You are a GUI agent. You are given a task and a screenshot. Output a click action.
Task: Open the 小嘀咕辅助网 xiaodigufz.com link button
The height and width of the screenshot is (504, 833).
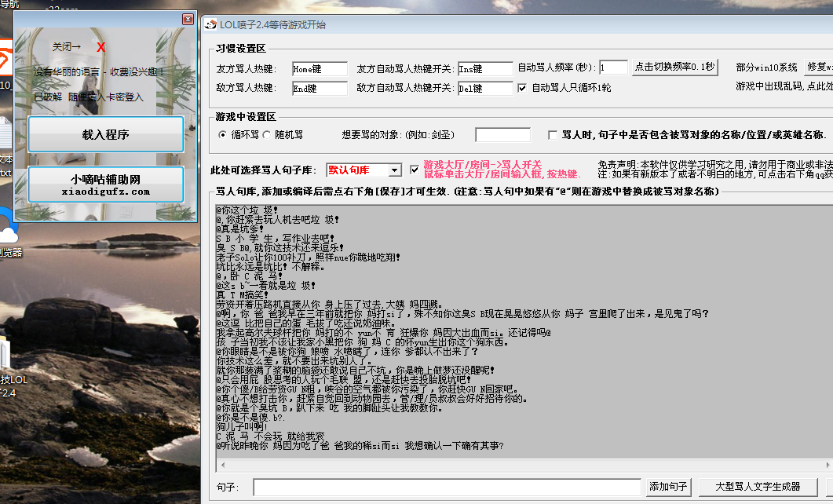106,184
